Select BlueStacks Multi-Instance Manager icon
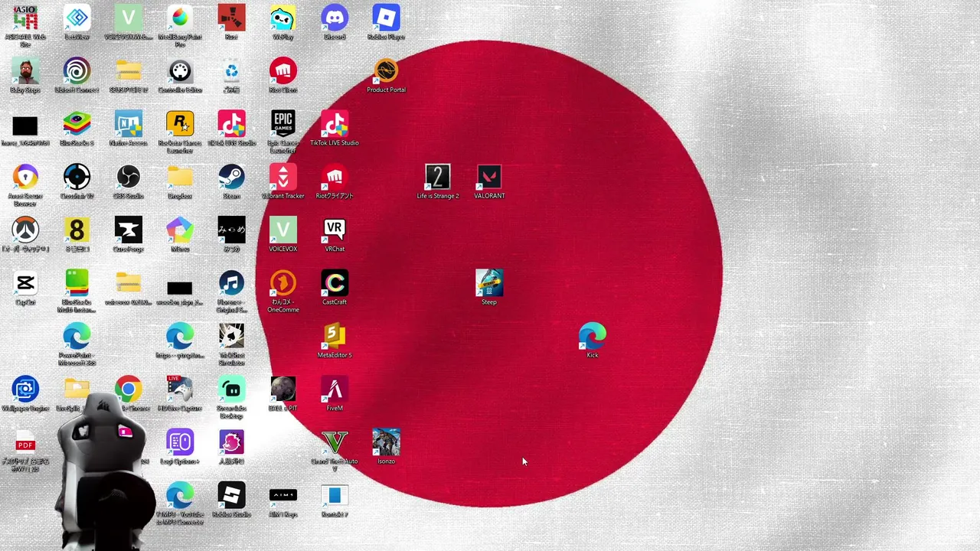 pyautogui.click(x=77, y=283)
